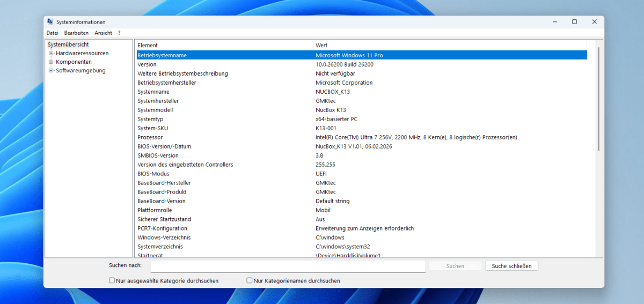Expand the Softwareumgebung node

click(51, 70)
